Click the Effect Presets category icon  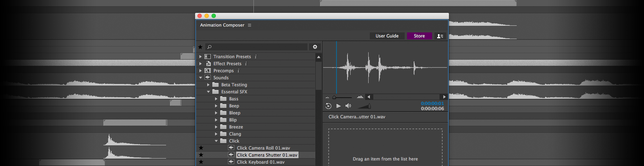pyautogui.click(x=208, y=64)
